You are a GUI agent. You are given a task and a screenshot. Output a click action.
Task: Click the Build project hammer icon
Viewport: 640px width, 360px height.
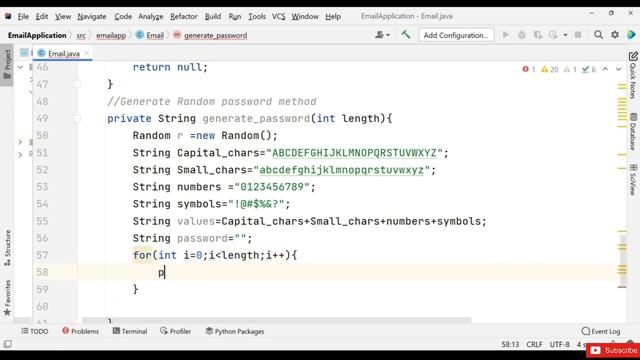point(405,35)
